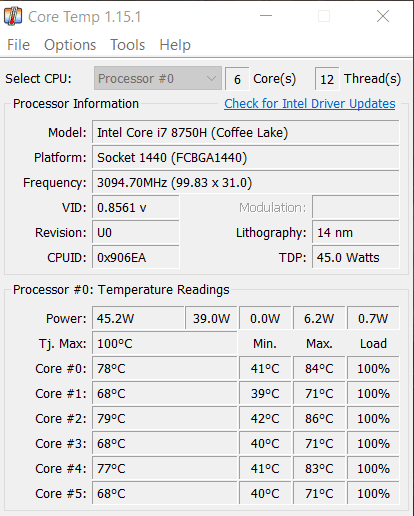
Task: Click Check for Intel Driver Updates link
Action: click(x=310, y=104)
